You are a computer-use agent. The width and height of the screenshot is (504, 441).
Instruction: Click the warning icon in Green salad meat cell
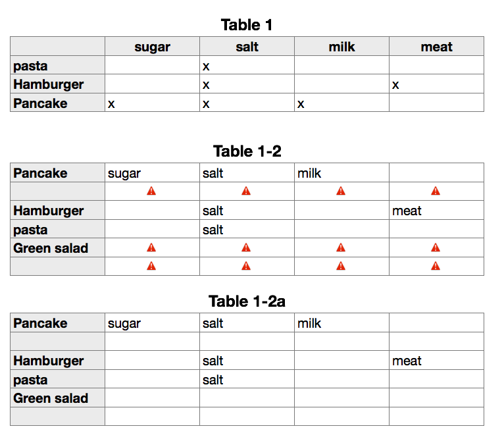click(x=436, y=247)
